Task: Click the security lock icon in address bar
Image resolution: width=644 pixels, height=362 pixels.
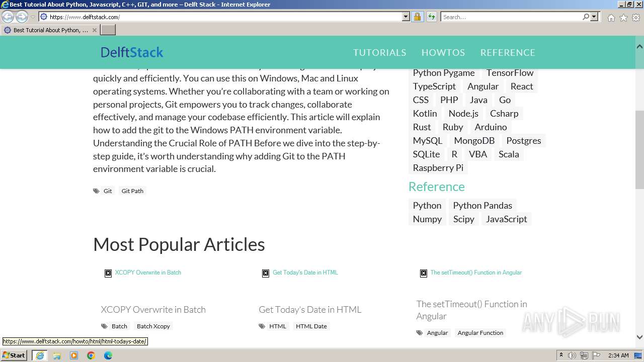Action: 417,17
